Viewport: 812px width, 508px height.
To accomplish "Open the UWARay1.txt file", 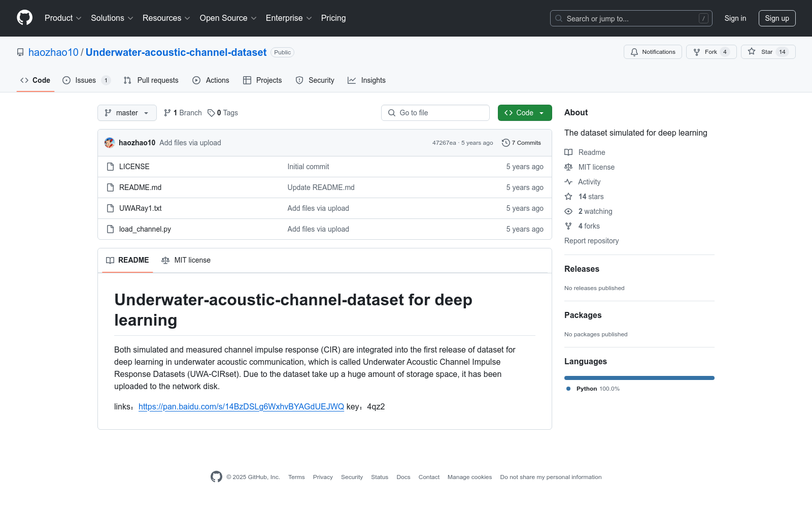I will pos(141,208).
